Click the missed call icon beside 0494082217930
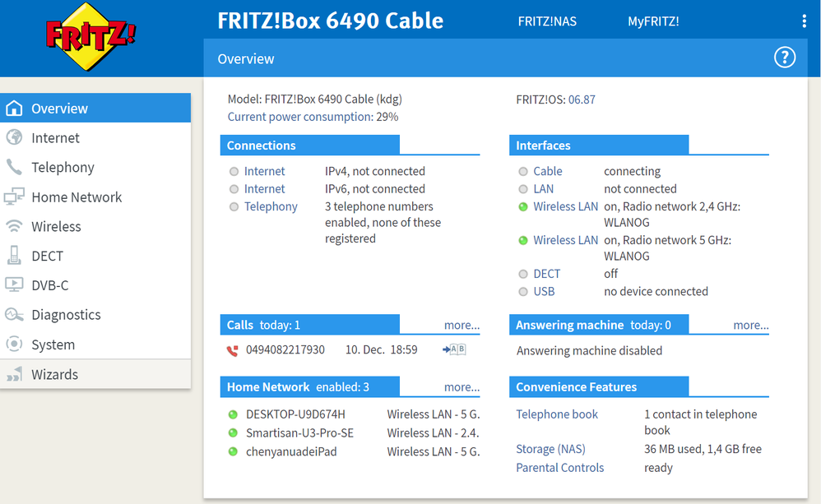The height and width of the screenshot is (504, 821). click(232, 350)
